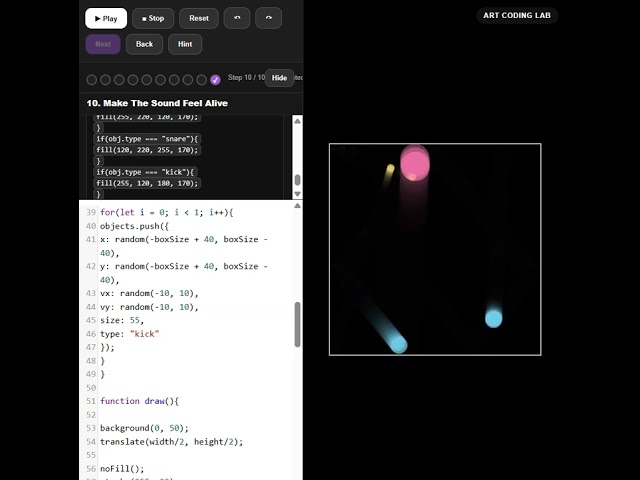This screenshot has width=640, height=480.
Task: Click the pink ball in canvas
Action: [x=415, y=163]
